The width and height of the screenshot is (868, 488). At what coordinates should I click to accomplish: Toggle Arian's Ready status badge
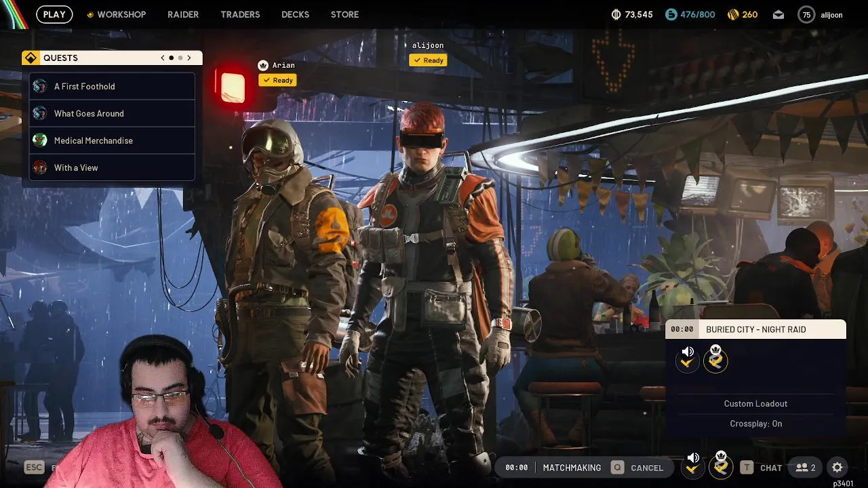[277, 80]
